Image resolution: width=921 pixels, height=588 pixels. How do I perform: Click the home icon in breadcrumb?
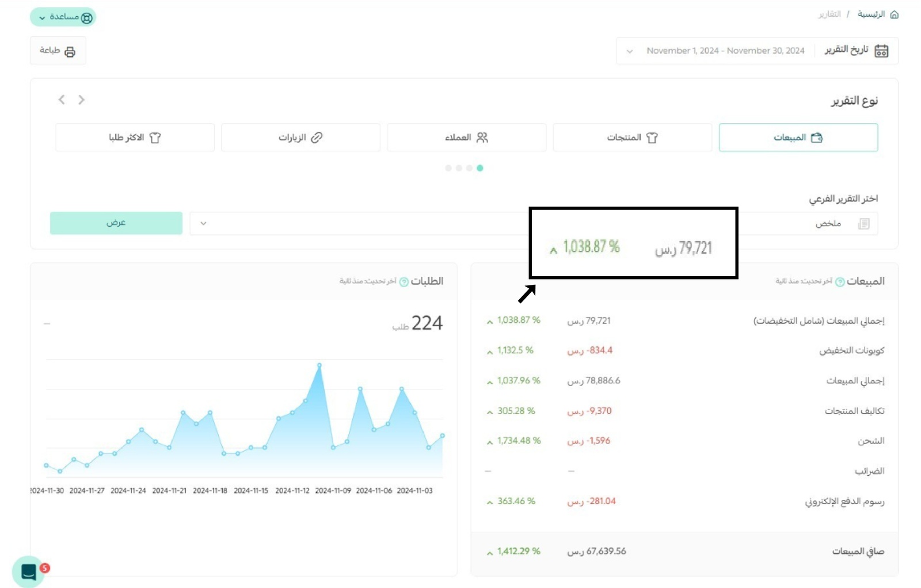894,14
